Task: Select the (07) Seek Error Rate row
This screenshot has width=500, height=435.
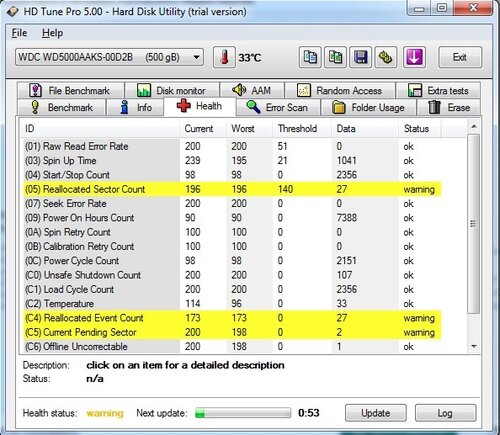Action: [x=232, y=204]
